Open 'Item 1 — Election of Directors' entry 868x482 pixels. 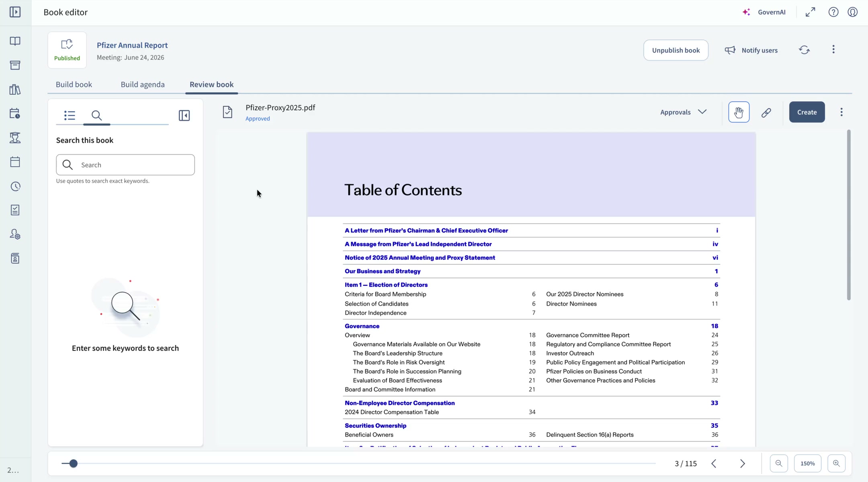[386, 285]
